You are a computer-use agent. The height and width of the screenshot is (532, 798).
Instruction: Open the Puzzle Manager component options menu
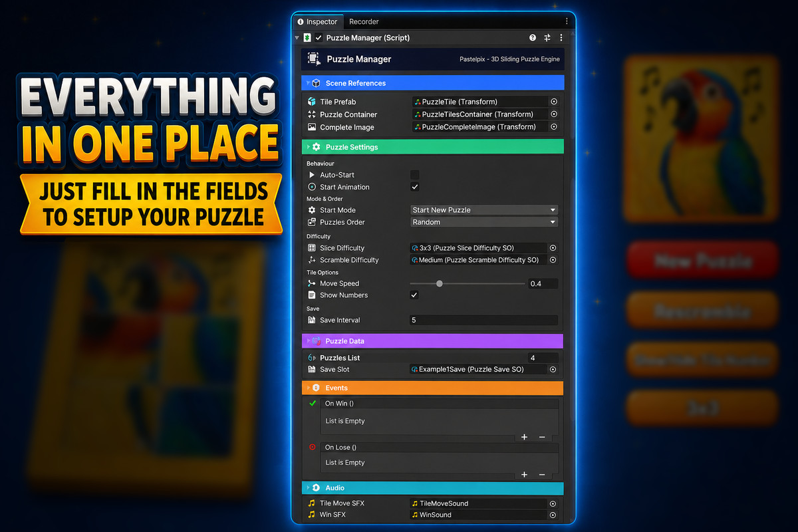561,38
